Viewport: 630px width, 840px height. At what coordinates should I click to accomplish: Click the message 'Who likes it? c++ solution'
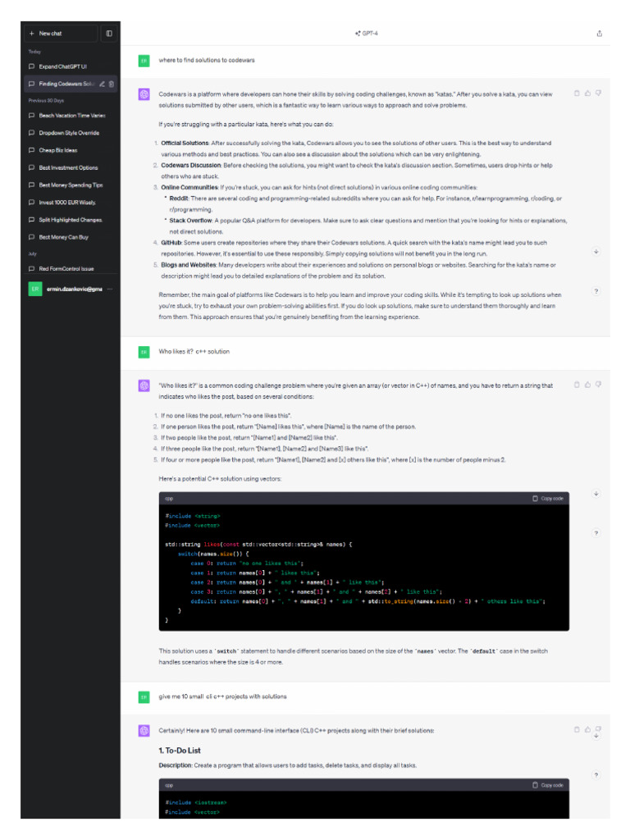[194, 351]
